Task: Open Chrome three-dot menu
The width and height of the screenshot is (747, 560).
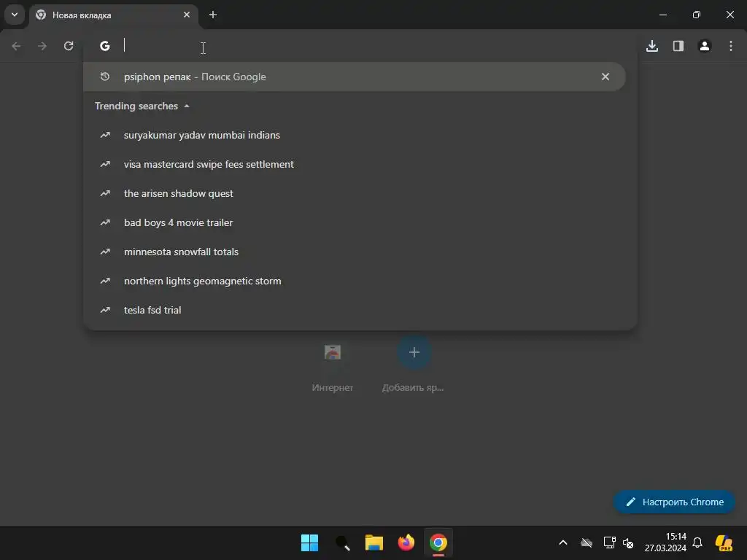Action: 730,46
